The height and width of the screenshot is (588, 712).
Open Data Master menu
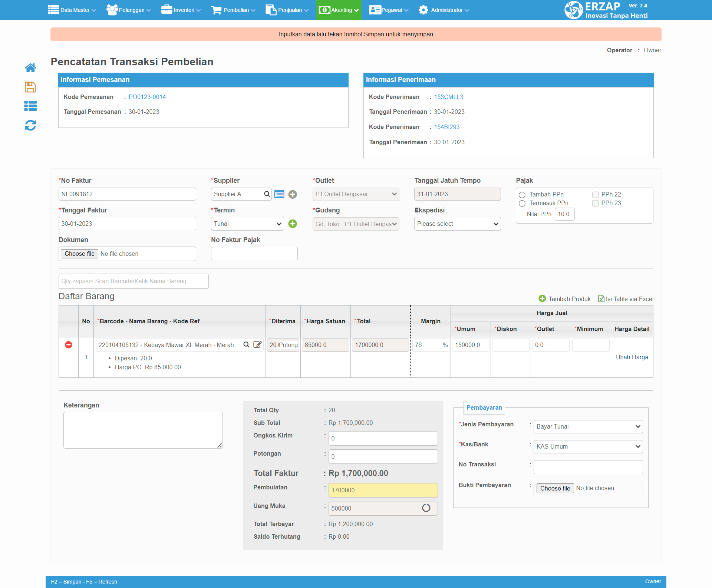[x=72, y=10]
